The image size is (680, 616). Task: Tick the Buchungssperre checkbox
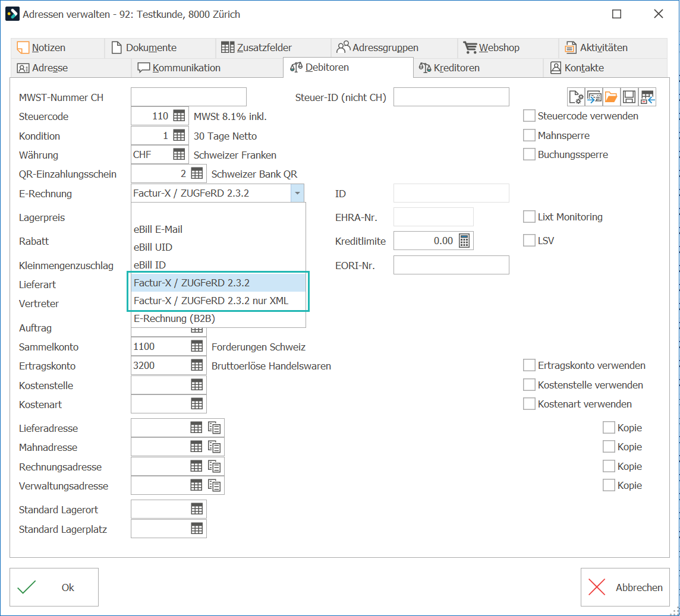click(x=529, y=154)
